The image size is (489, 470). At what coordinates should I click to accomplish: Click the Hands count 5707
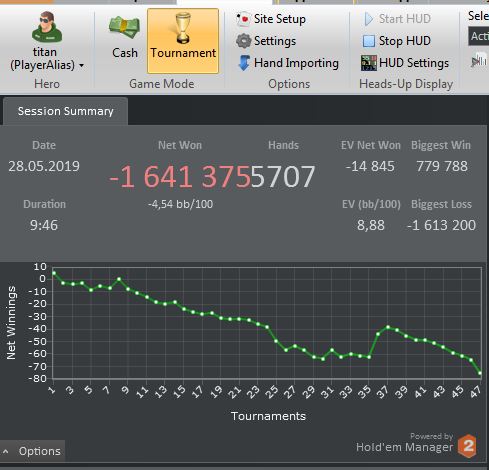[283, 176]
